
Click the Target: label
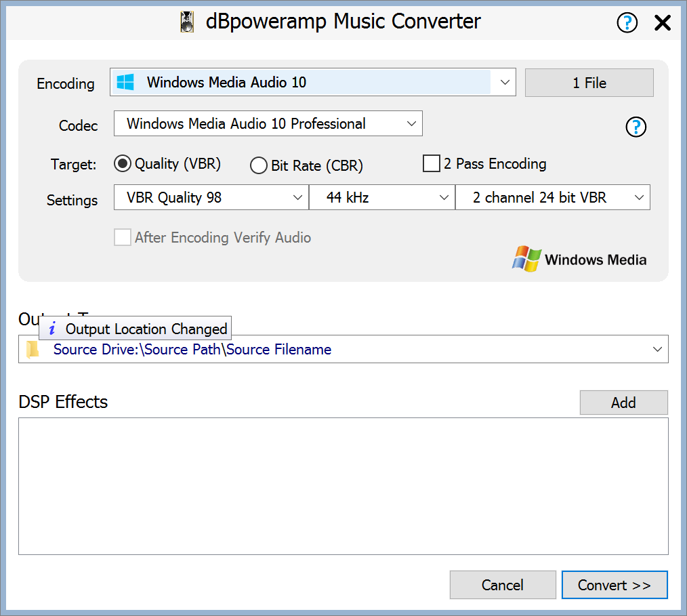point(74,164)
